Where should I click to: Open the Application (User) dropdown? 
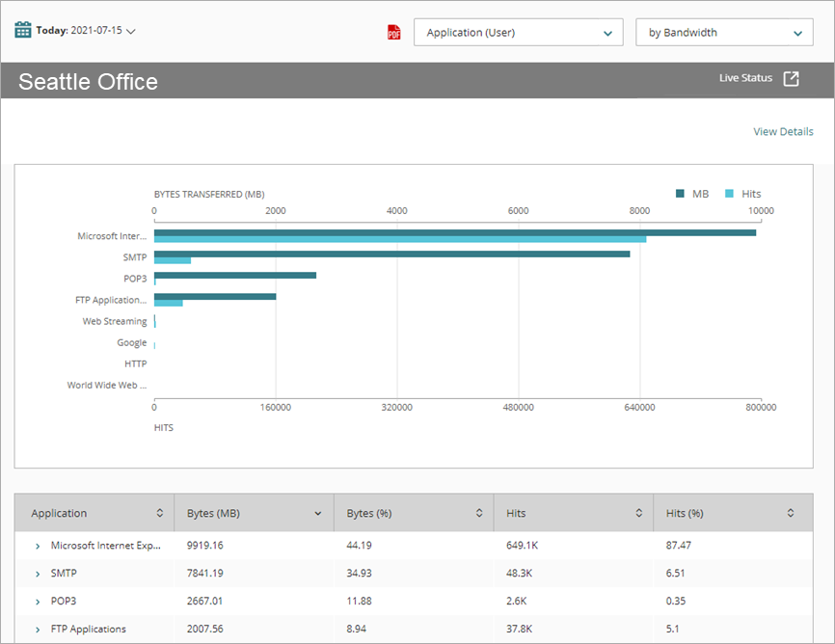tap(519, 32)
